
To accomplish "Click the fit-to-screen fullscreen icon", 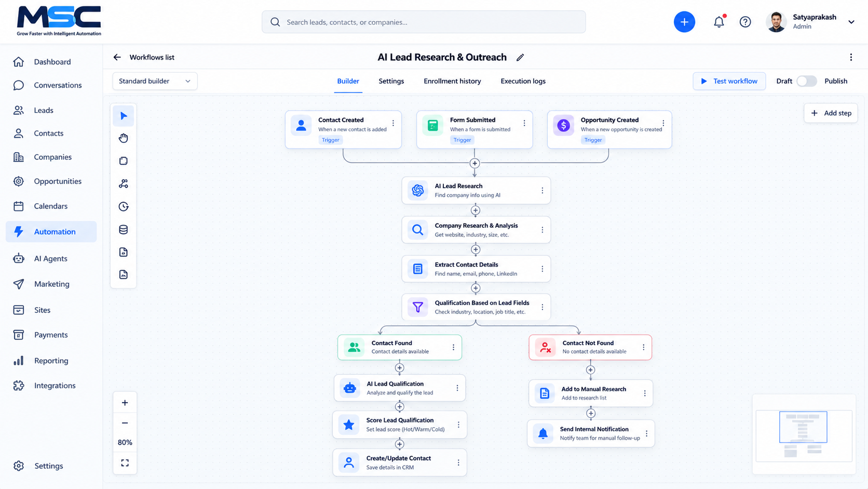I will (x=125, y=462).
